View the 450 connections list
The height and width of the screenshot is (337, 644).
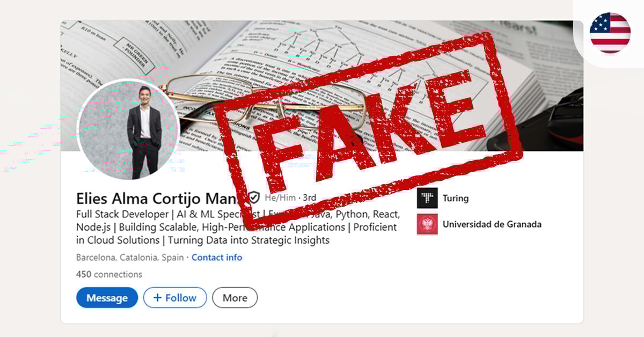tap(109, 274)
